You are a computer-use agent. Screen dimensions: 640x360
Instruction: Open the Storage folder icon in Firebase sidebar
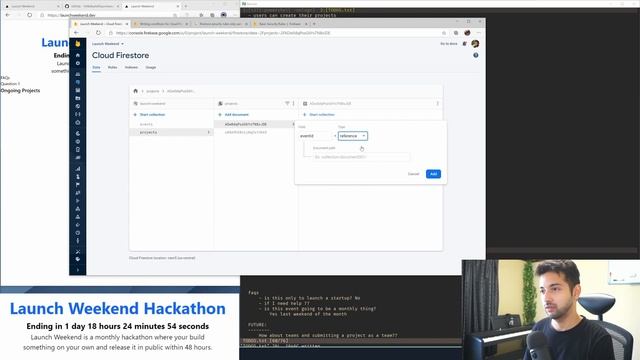coord(78,98)
